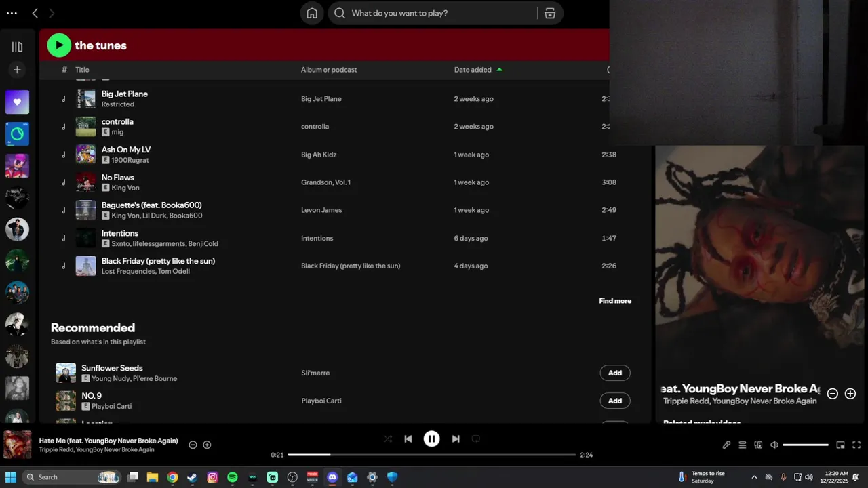This screenshot has height=488, width=868.
Task: Open Steam from the taskbar
Action: (x=192, y=477)
